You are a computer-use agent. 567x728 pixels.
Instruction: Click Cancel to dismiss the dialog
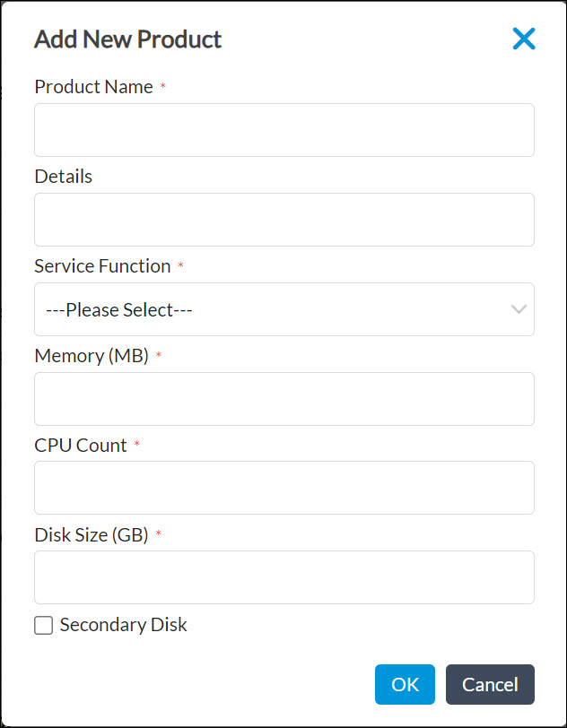pos(490,684)
